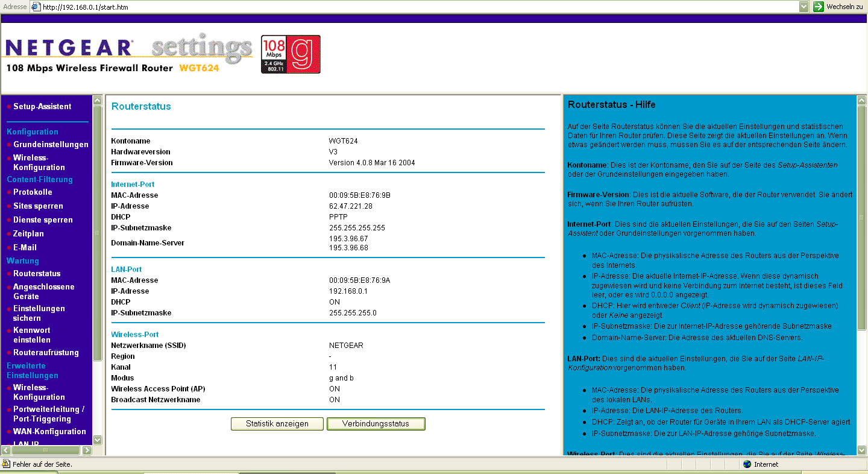Image resolution: width=868 pixels, height=474 pixels.
Task: Click the 108 Mbps g badge
Action: [x=291, y=54]
